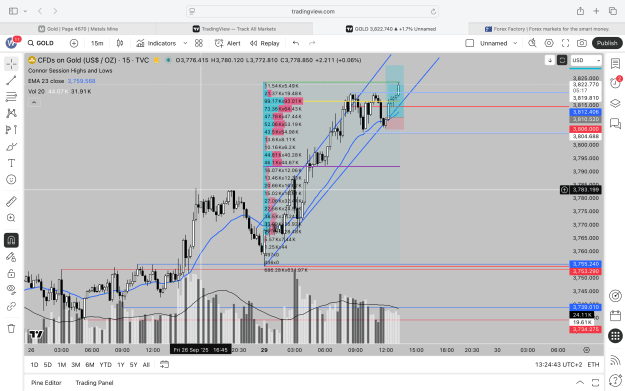Toggle the auto-scale button beside USD
Viewport: 625px width, 391px height.
click(x=562, y=60)
